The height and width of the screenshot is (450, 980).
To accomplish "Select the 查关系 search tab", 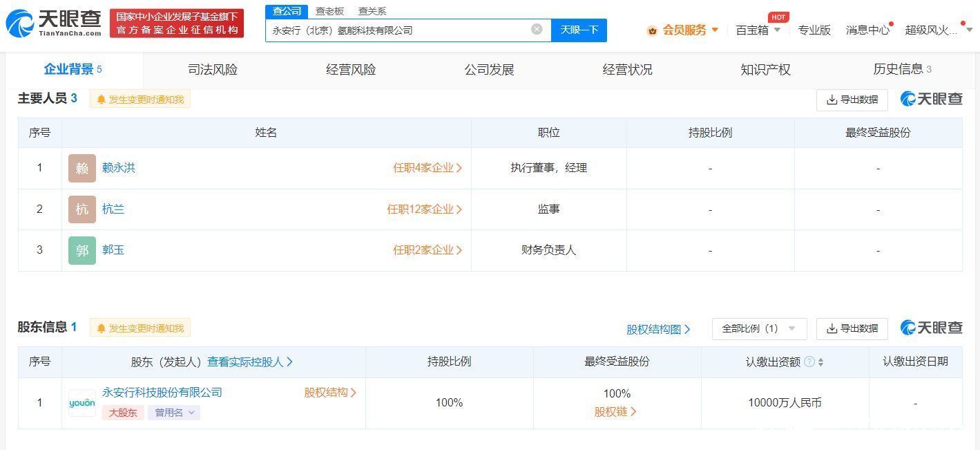I will coord(372,11).
